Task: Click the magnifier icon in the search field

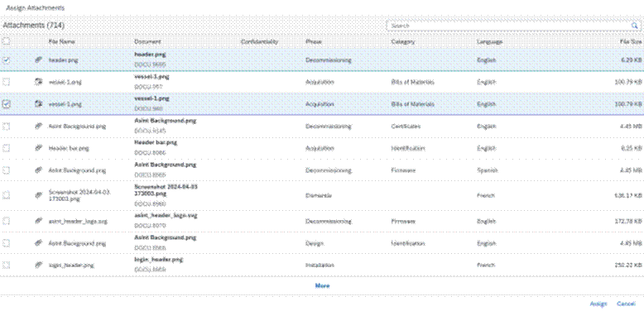Action: [634, 26]
